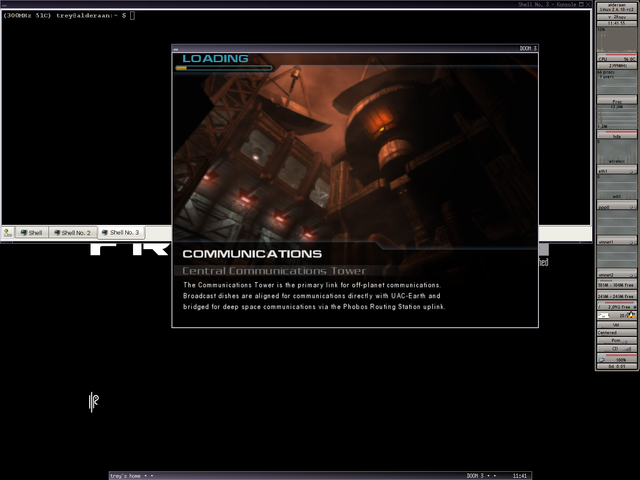The width and height of the screenshot is (640, 480).
Task: Click the DOOM 3 entry in bottom taskbar
Action: [x=475, y=476]
